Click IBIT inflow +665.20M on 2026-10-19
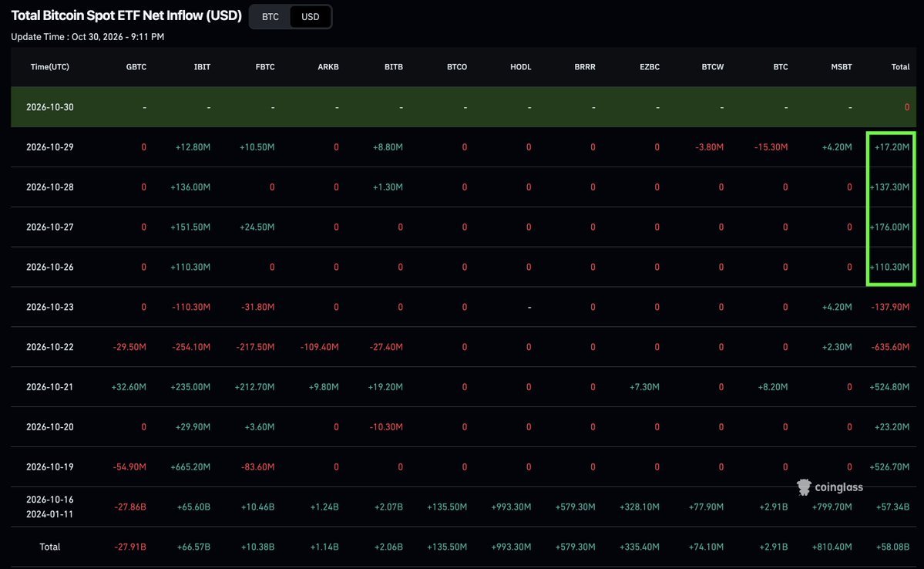Image resolution: width=924 pixels, height=569 pixels. [190, 466]
